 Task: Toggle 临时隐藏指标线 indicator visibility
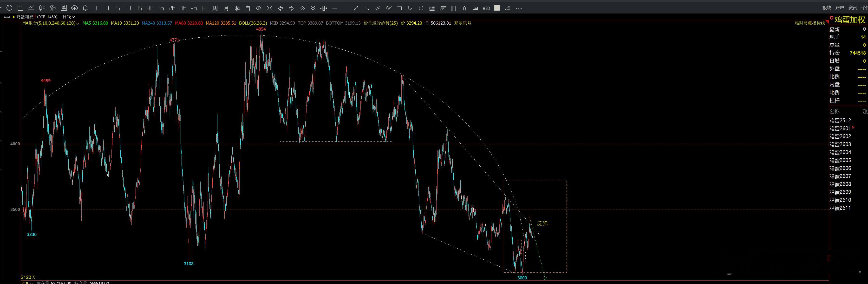810,23
